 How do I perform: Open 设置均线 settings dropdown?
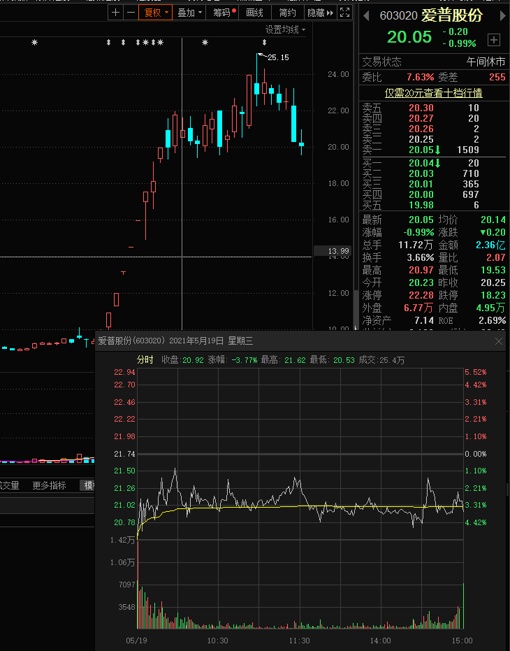[x=285, y=29]
